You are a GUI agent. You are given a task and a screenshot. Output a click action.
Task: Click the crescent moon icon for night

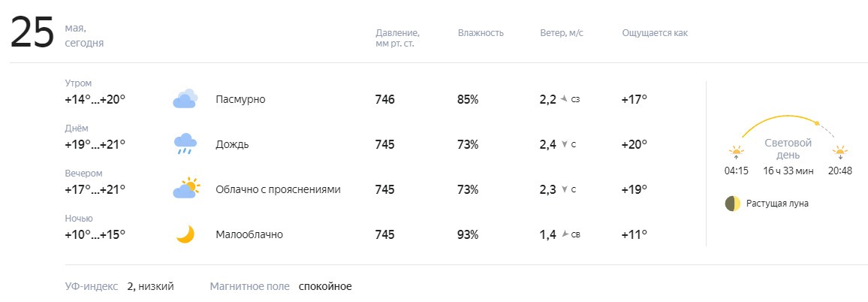pos(185,234)
